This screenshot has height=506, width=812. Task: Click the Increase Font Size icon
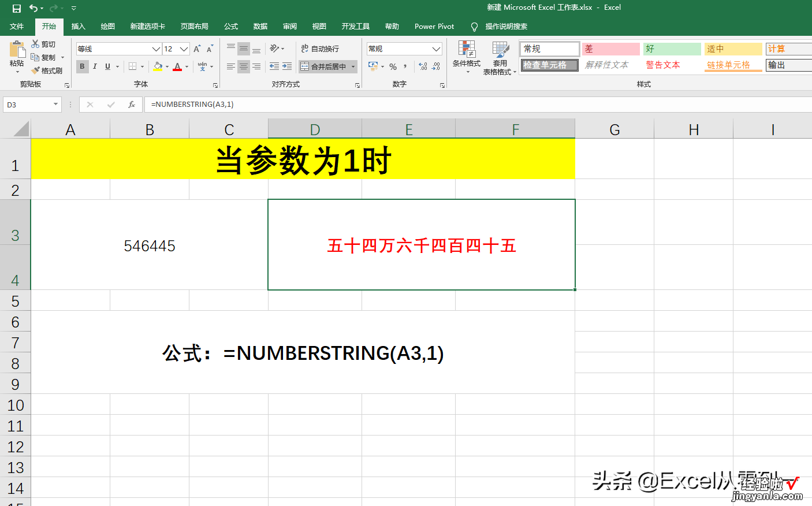(198, 49)
